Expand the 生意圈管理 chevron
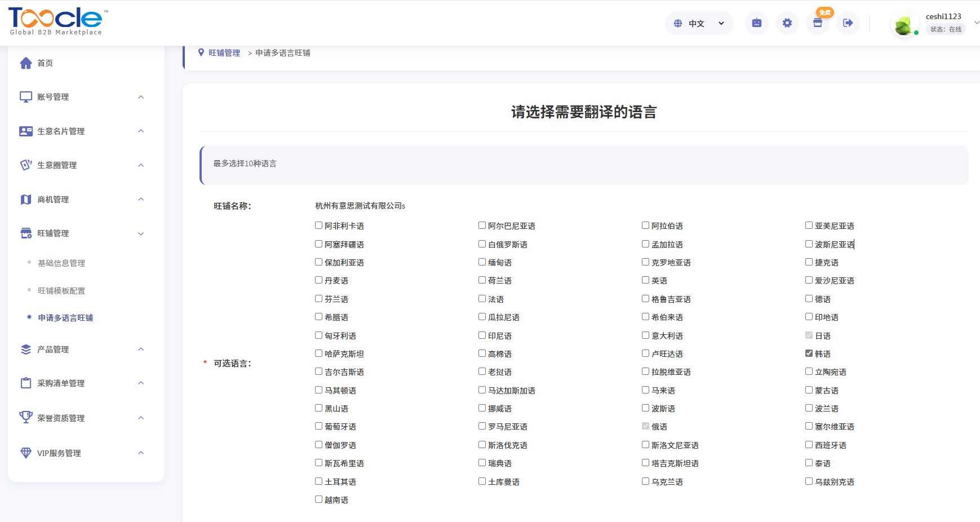The height and width of the screenshot is (522, 980). [141, 165]
